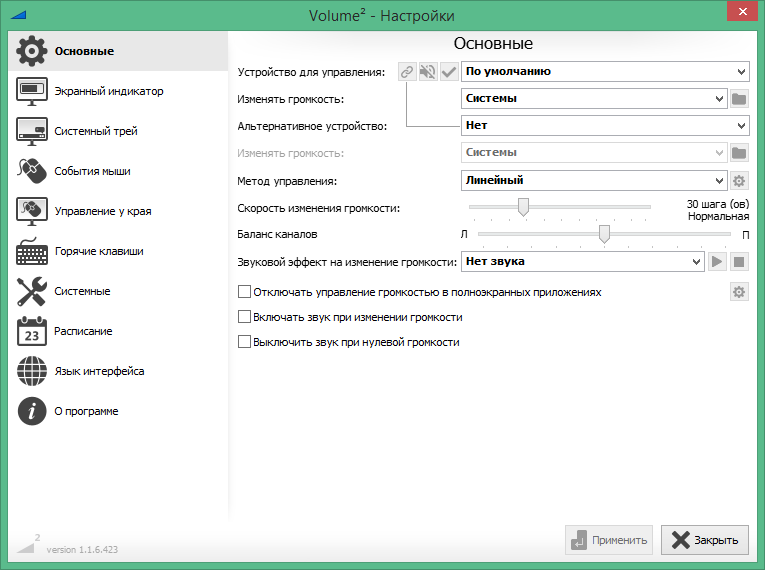Expand Альтернативное устройство dropdown showing Нет
This screenshot has height=570, width=765.
pos(605,125)
